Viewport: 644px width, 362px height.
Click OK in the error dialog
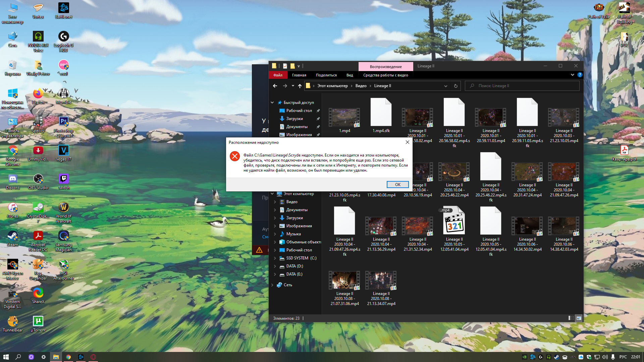click(397, 185)
